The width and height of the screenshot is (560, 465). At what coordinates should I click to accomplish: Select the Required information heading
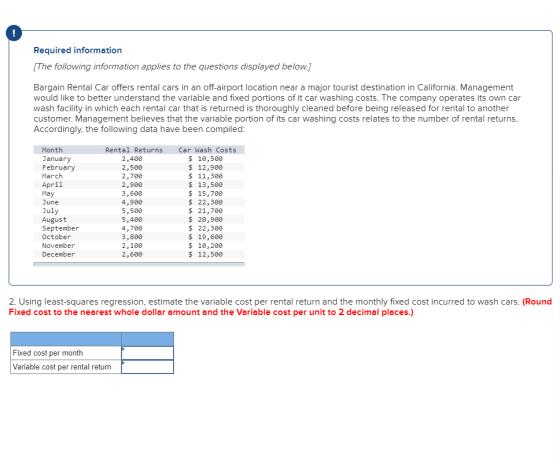pyautogui.click(x=78, y=50)
